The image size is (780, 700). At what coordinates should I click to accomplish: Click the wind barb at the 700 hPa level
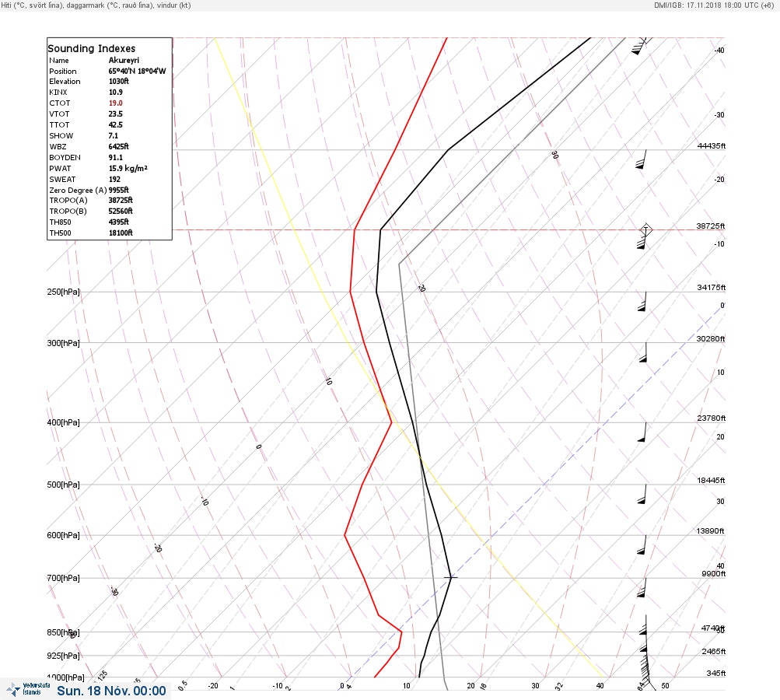(642, 587)
